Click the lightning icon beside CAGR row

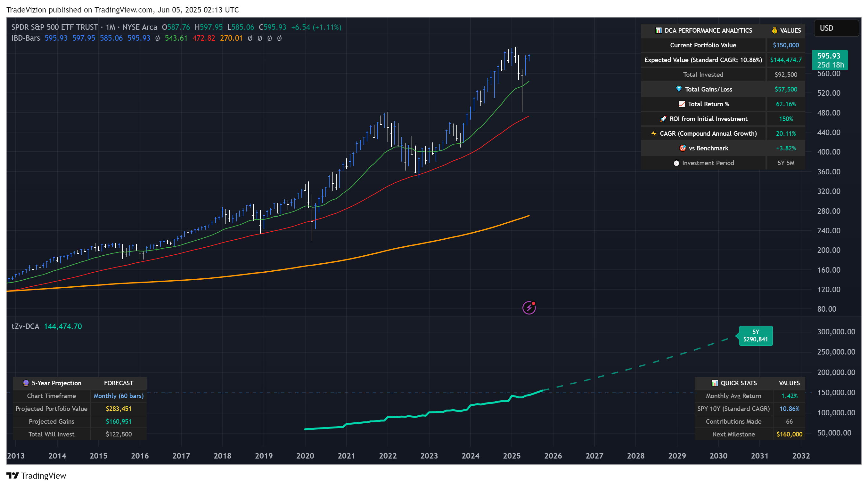tap(654, 134)
